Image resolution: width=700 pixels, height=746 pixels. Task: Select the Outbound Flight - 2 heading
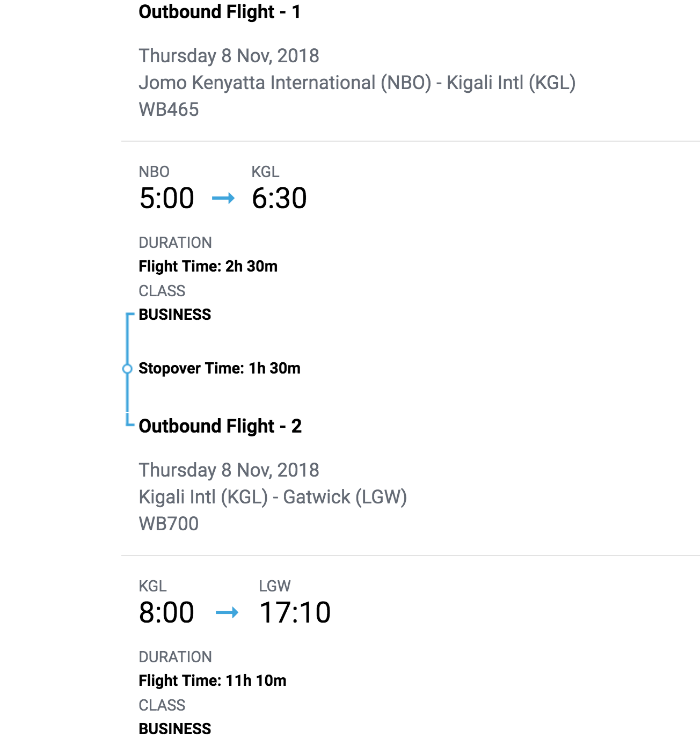click(x=220, y=426)
